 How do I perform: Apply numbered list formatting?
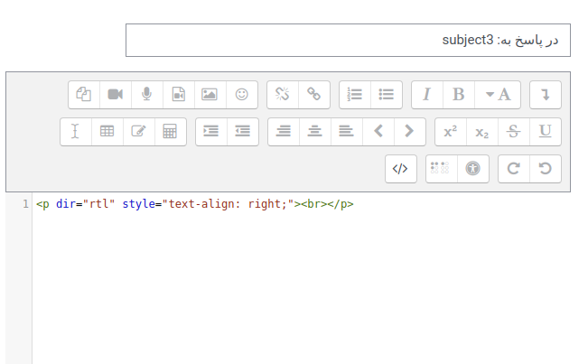(355, 95)
